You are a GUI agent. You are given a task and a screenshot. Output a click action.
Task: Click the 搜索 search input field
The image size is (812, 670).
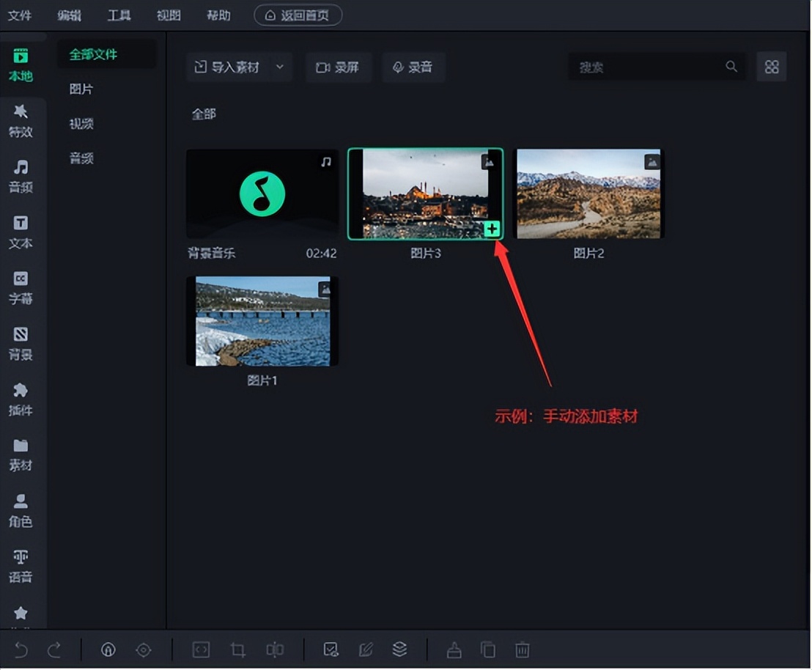point(649,67)
